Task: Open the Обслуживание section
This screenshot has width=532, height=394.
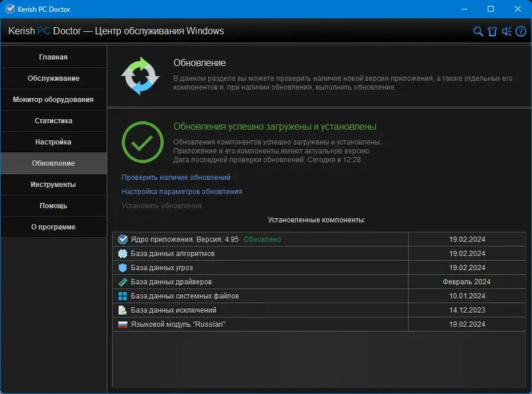Action: point(53,78)
